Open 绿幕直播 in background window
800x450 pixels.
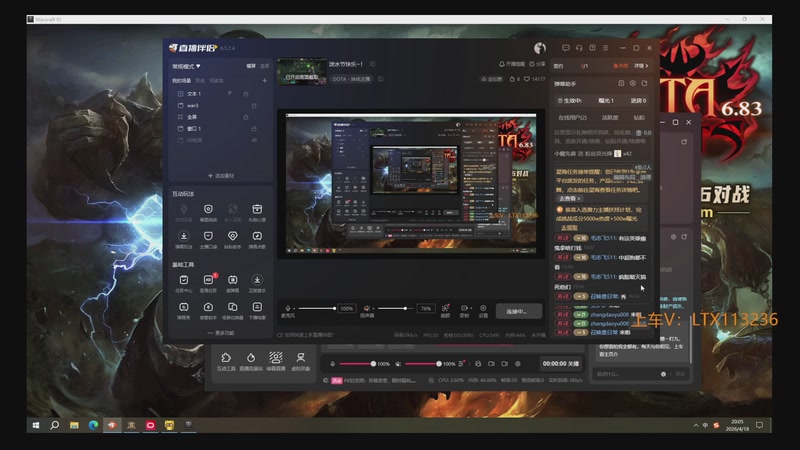pos(276,361)
